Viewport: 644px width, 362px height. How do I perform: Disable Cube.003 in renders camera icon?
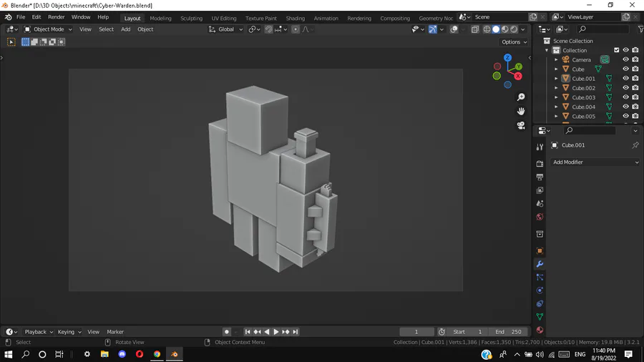(635, 97)
